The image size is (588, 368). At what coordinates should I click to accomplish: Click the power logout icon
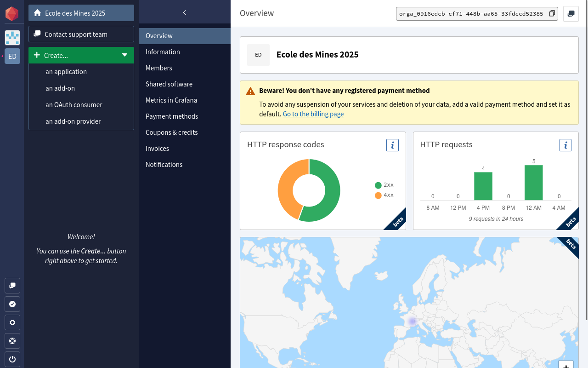(x=12, y=359)
